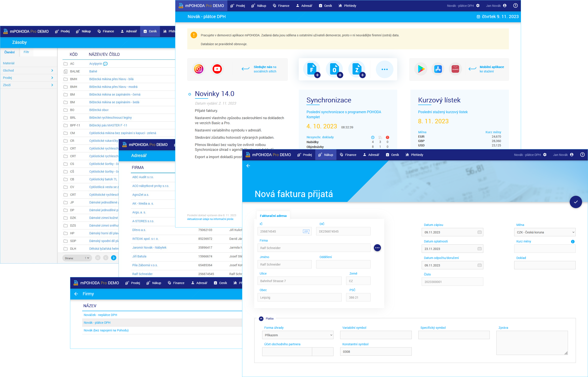Open Ceník menu in Zásoby window

(150, 31)
